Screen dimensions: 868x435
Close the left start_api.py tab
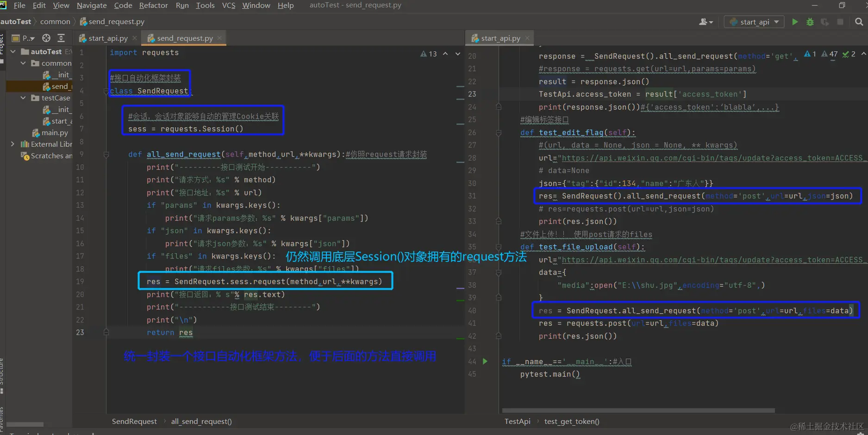(x=135, y=38)
